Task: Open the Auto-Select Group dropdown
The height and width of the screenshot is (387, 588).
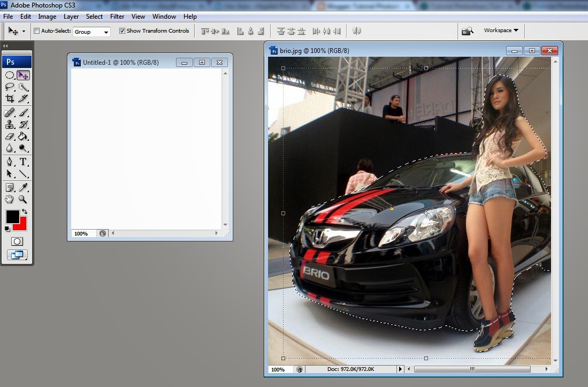Action: coord(91,32)
